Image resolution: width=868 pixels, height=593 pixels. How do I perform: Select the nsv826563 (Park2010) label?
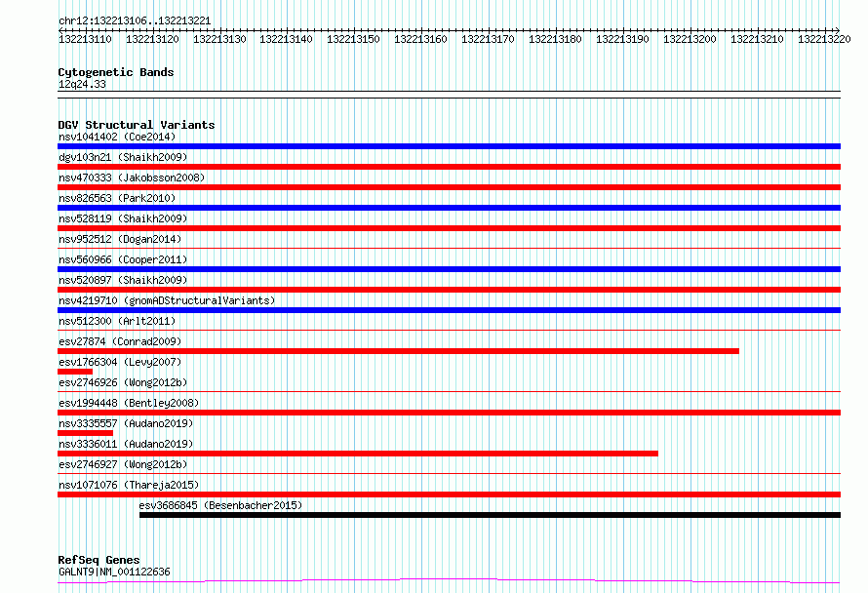tap(117, 198)
